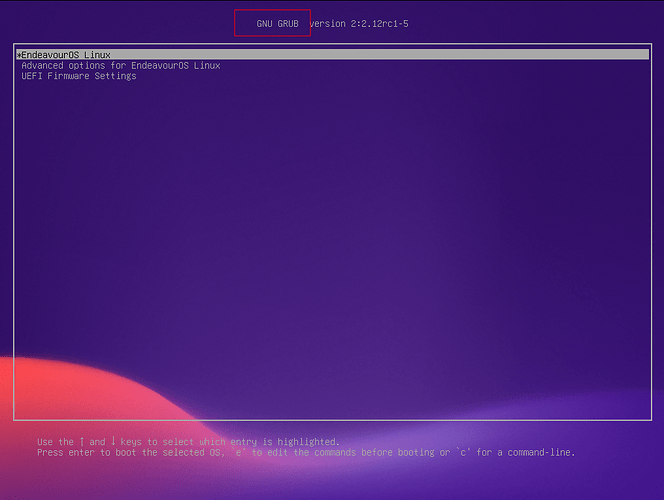Click the bottom border of the menu box
Image resolution: width=664 pixels, height=500 pixels.
(x=331, y=421)
